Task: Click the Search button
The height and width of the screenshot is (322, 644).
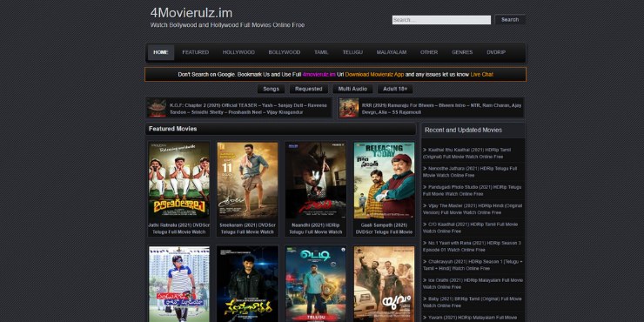Action: pyautogui.click(x=510, y=20)
